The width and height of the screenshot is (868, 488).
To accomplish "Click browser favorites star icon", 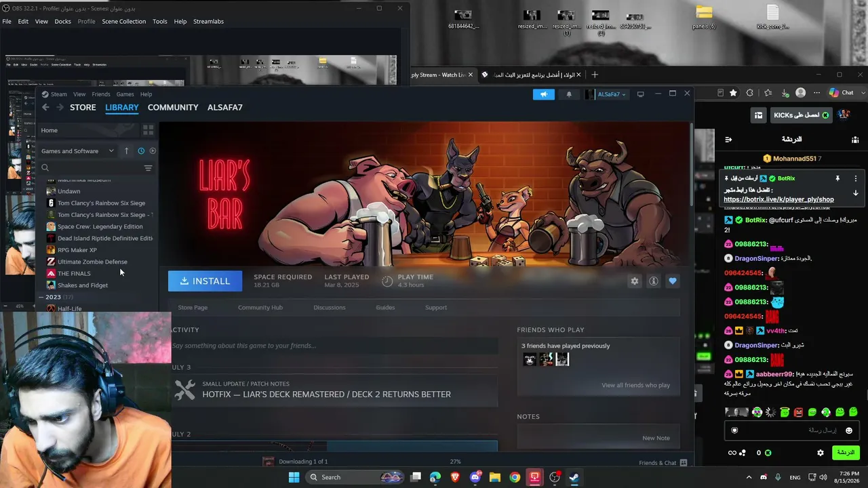I will [733, 93].
